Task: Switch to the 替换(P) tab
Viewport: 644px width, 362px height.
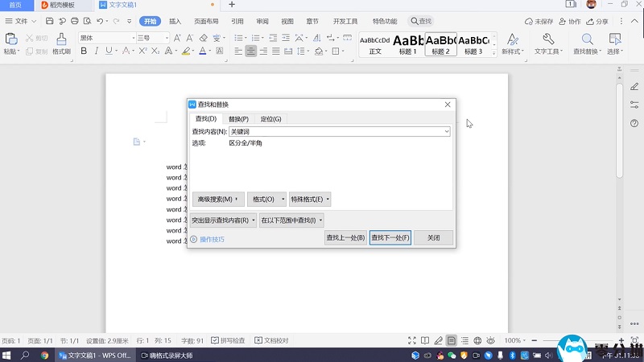Action: coord(238,119)
